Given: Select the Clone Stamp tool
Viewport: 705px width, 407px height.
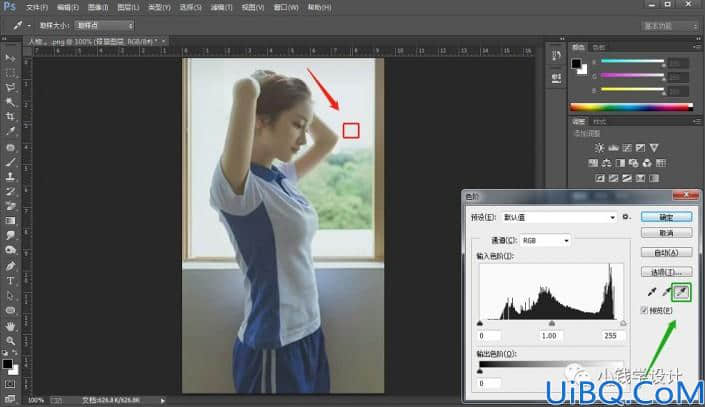Looking at the screenshot, I should tap(10, 177).
